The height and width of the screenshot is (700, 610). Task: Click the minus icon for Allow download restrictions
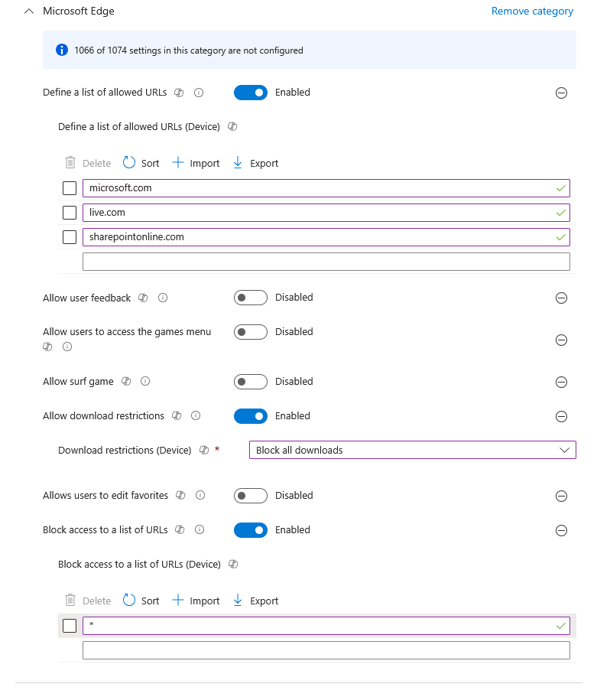561,416
